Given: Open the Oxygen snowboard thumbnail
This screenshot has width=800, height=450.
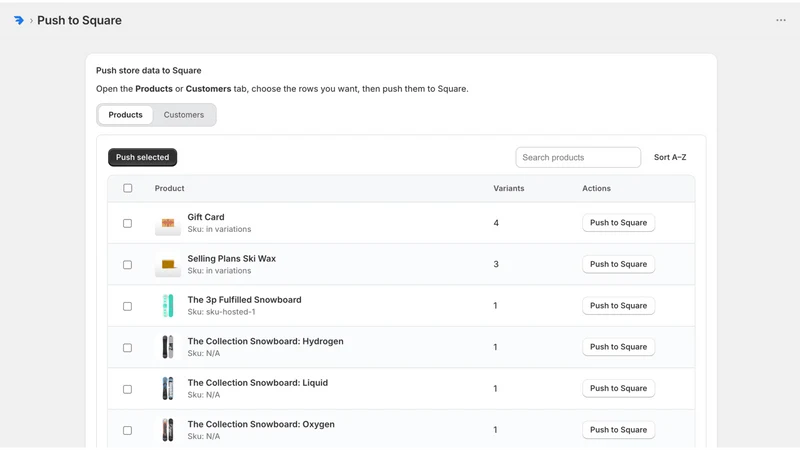Looking at the screenshot, I should point(168,430).
